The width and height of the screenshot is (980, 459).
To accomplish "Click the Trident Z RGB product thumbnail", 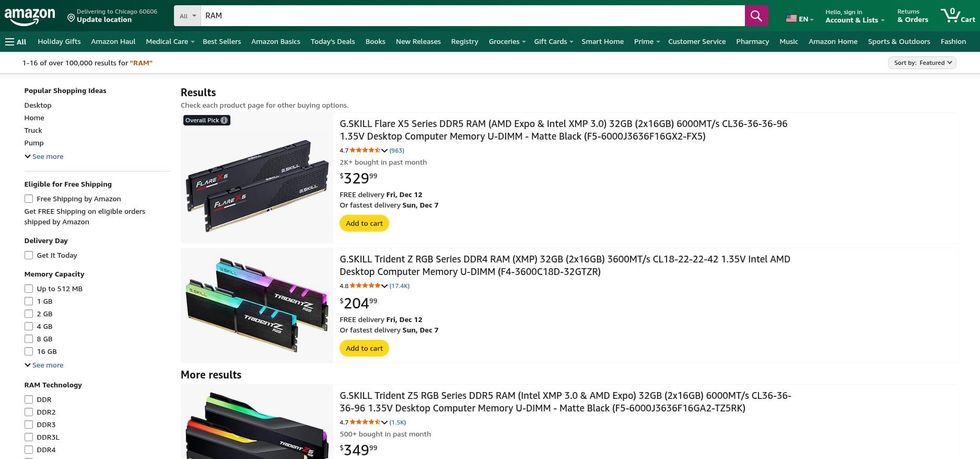I will point(256,305).
